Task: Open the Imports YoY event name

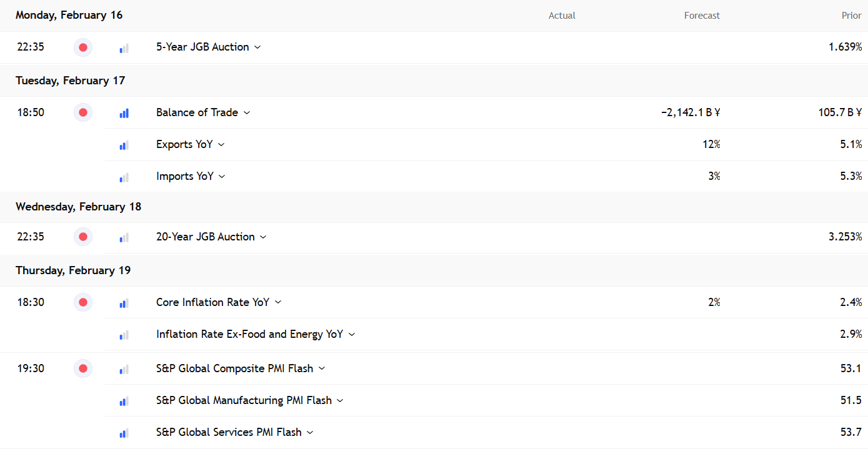Action: pyautogui.click(x=184, y=177)
